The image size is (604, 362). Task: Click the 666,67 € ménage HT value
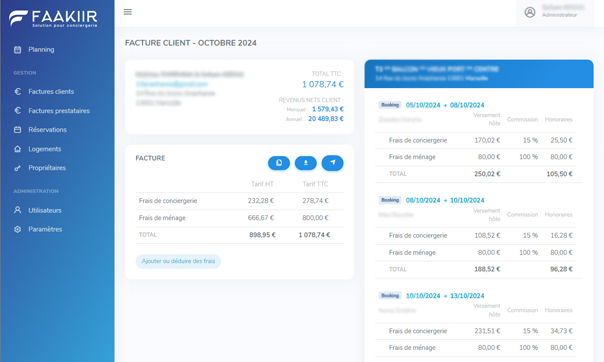261,218
